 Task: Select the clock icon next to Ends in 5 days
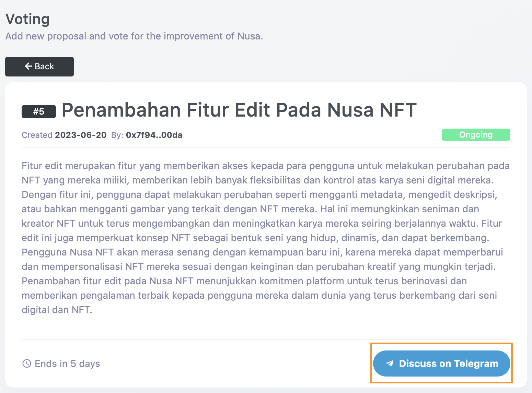point(26,364)
